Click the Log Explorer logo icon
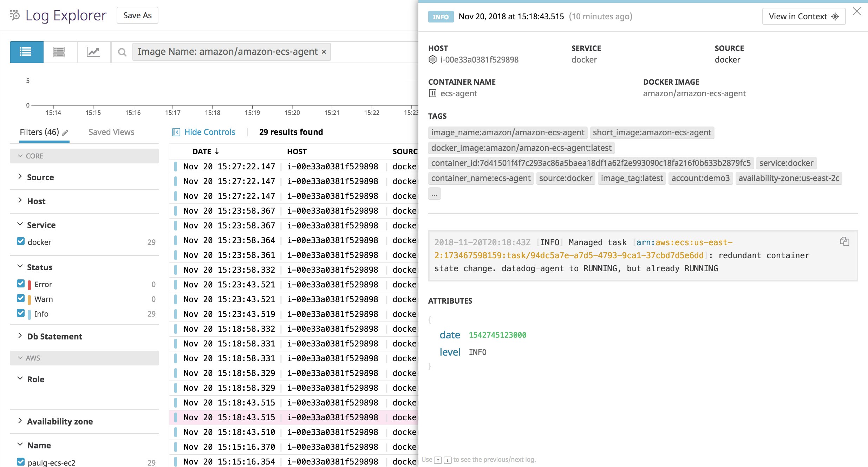Image resolution: width=868 pixels, height=467 pixels. (x=14, y=15)
